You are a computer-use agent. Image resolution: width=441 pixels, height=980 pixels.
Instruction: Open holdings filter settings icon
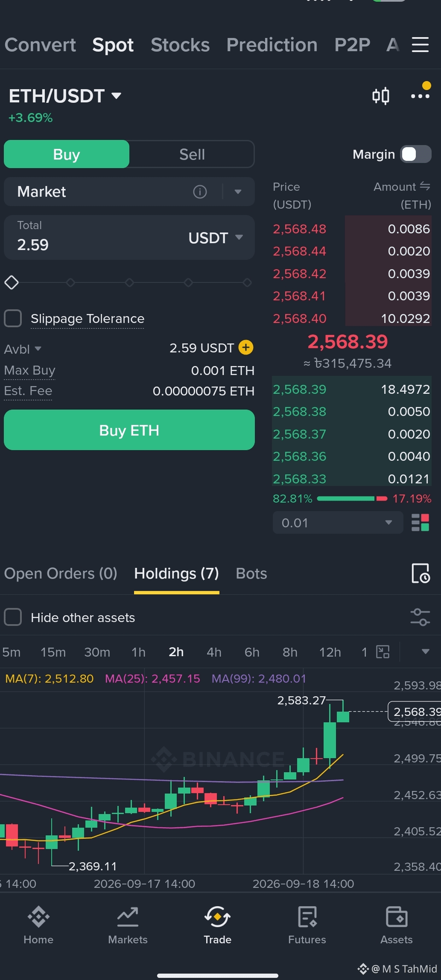click(420, 617)
